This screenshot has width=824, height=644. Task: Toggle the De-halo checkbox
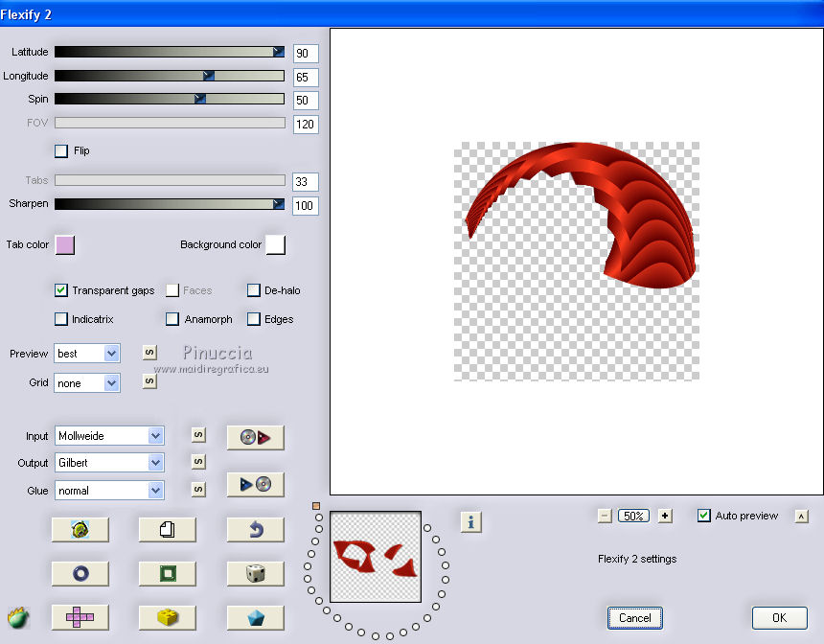(x=253, y=290)
